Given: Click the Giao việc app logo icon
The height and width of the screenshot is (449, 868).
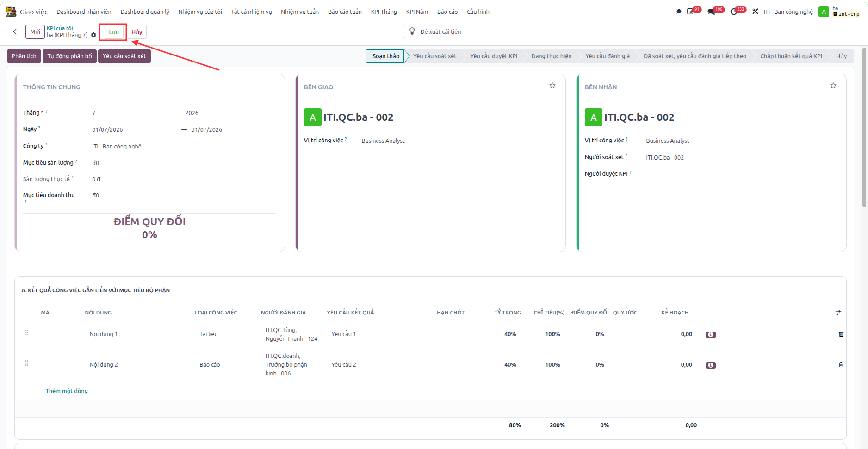Looking at the screenshot, I should point(11,12).
